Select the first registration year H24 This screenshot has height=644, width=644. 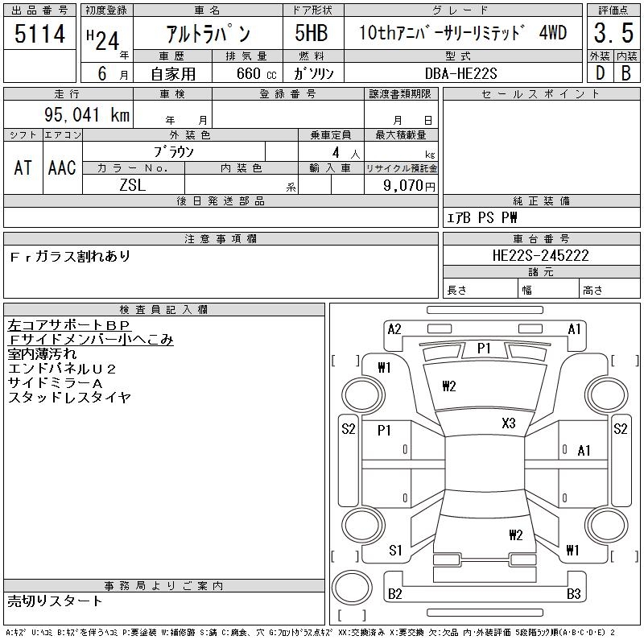tap(103, 39)
